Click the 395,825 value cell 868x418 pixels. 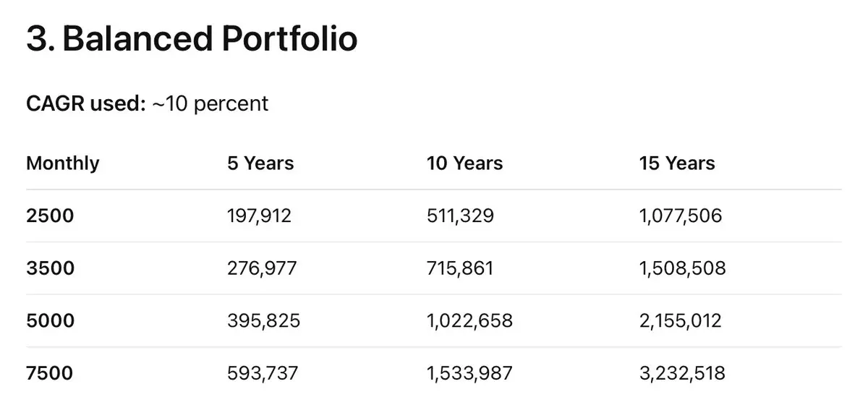click(x=263, y=320)
